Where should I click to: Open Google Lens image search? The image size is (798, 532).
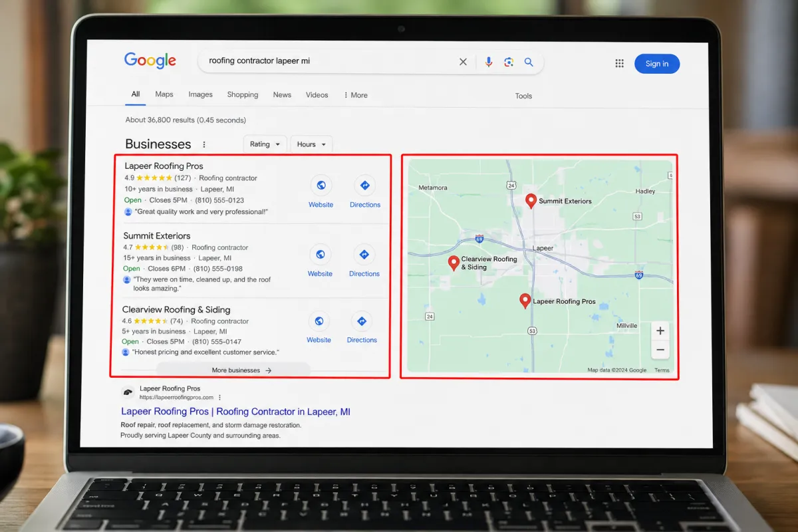click(x=509, y=62)
